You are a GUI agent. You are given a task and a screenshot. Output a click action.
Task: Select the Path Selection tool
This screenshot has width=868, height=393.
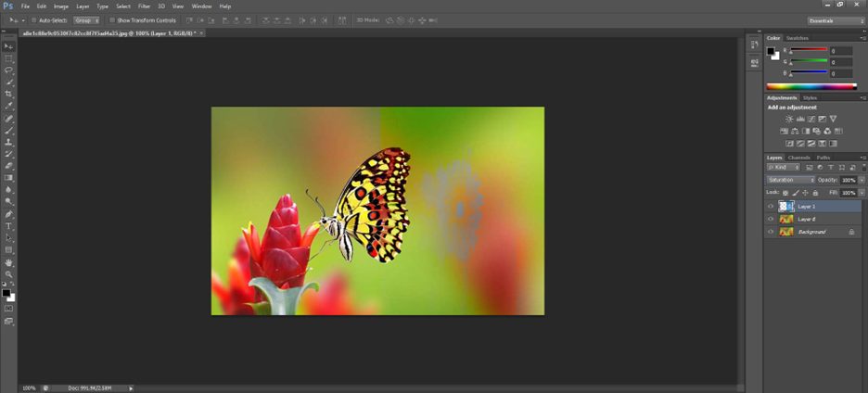click(9, 237)
